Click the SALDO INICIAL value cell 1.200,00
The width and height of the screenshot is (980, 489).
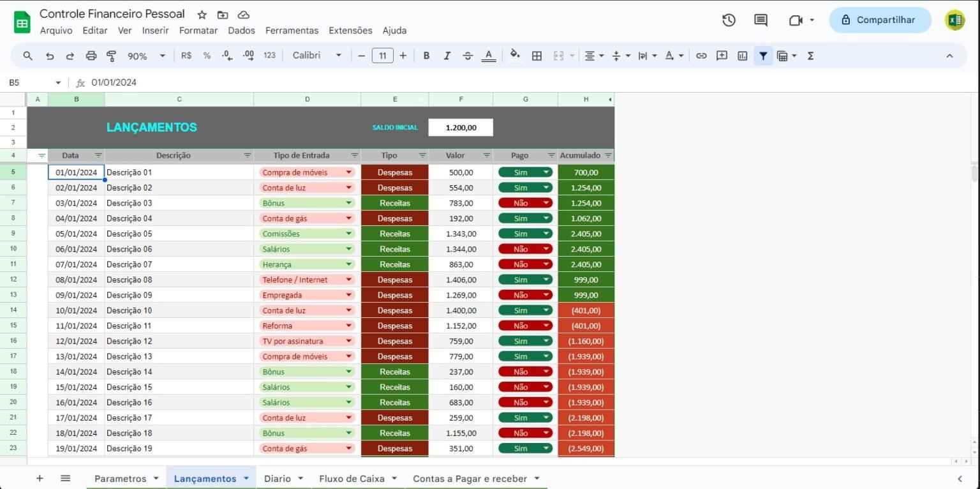pyautogui.click(x=461, y=127)
